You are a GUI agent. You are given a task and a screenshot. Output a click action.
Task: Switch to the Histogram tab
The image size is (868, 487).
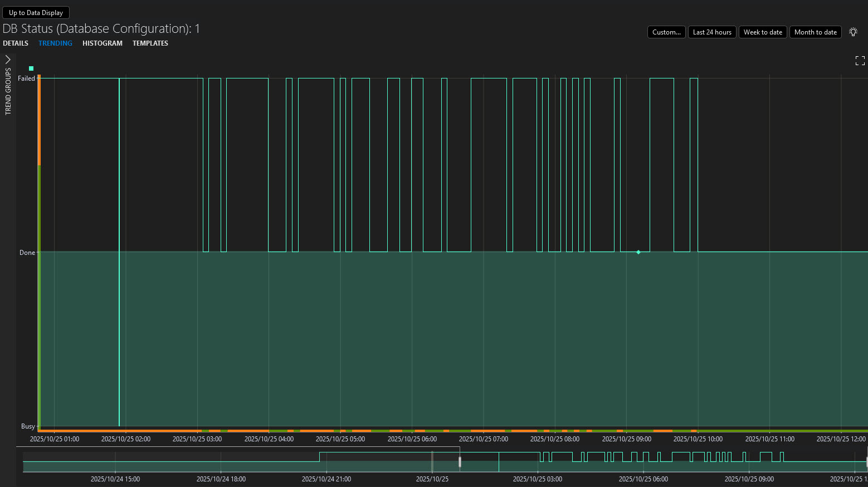coord(103,43)
